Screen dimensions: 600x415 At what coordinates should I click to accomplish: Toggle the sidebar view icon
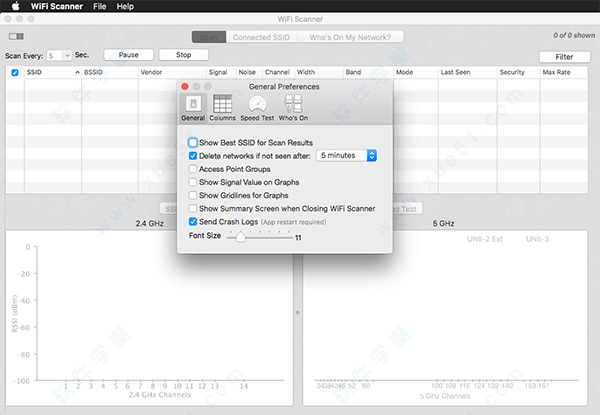click(16, 36)
